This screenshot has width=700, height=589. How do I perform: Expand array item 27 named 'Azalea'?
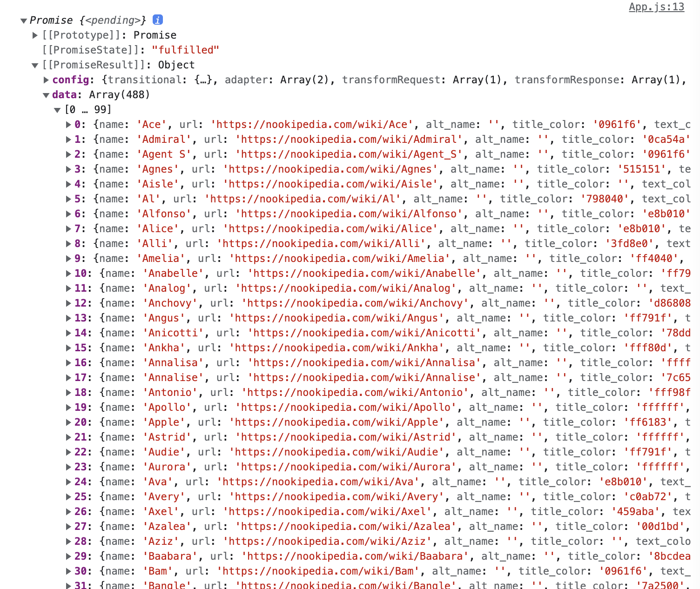point(68,527)
